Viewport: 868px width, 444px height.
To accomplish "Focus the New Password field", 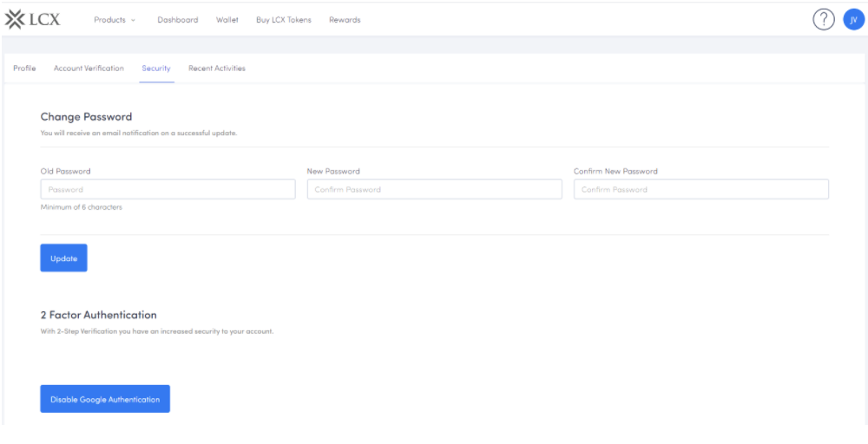I will coord(435,189).
